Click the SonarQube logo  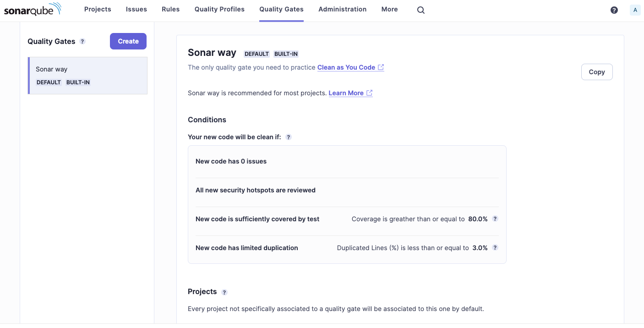point(33,9)
